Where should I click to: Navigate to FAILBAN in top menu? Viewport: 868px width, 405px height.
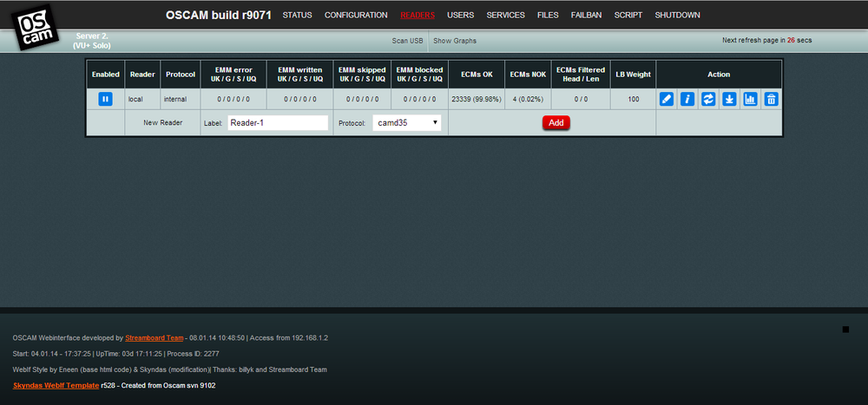point(587,16)
